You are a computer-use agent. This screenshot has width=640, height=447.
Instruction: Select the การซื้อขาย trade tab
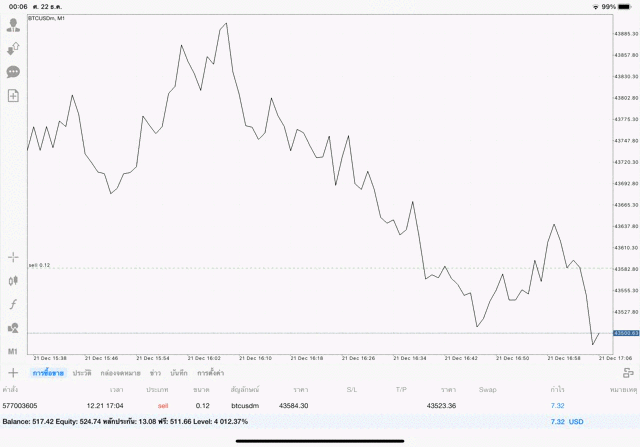point(48,372)
